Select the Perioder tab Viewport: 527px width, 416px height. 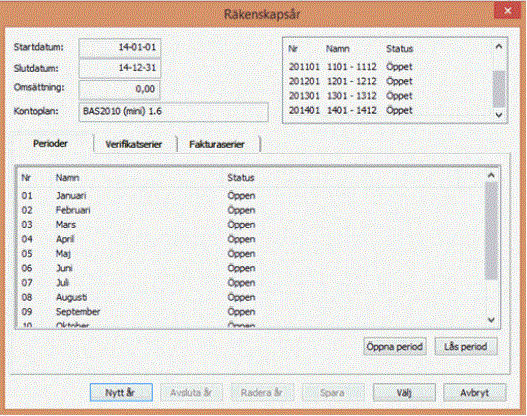(x=50, y=144)
